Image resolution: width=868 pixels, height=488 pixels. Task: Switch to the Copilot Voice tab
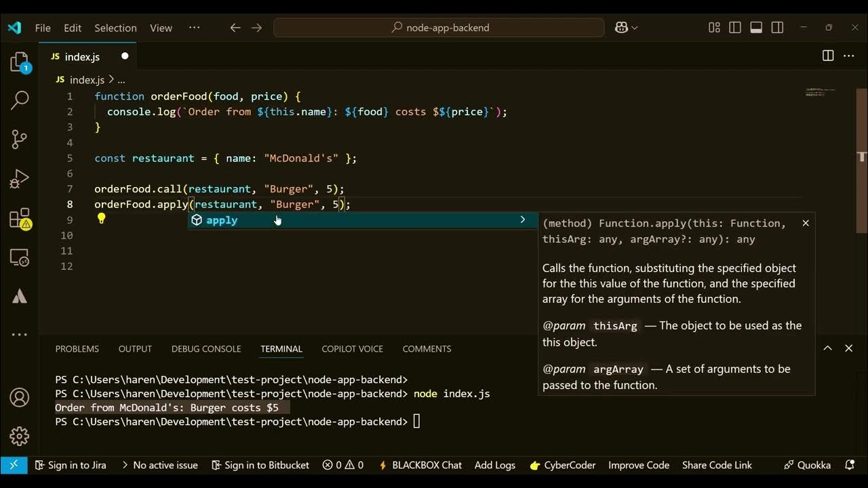[353, 348]
